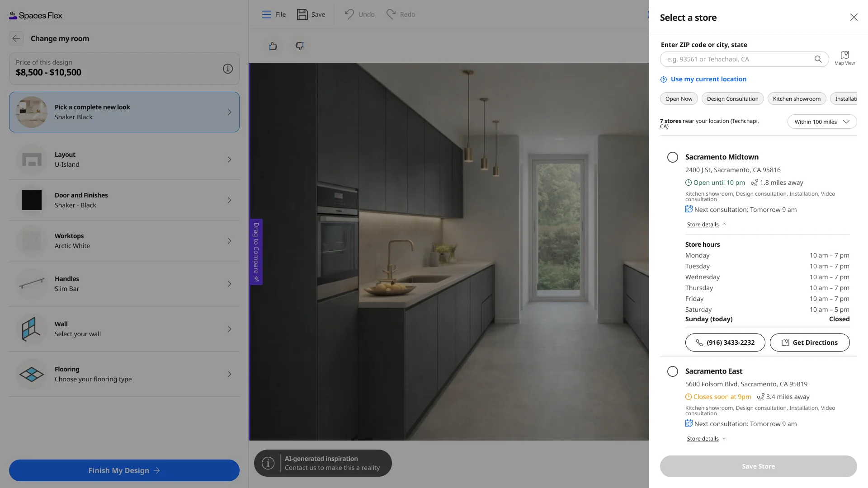Click the Shaker Black color swatch
This screenshot has height=488, width=868.
coord(32,200)
